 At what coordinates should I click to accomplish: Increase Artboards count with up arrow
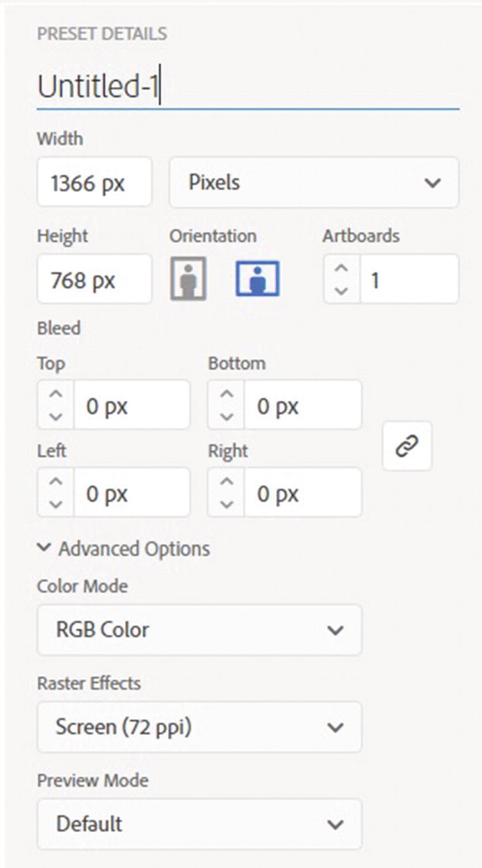[341, 269]
